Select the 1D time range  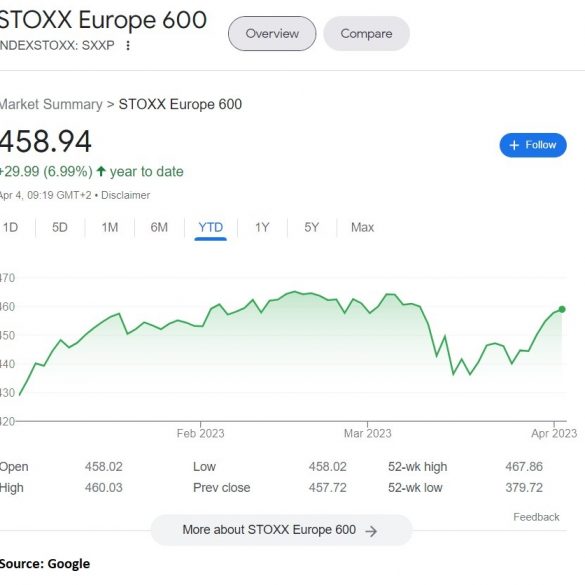10,227
